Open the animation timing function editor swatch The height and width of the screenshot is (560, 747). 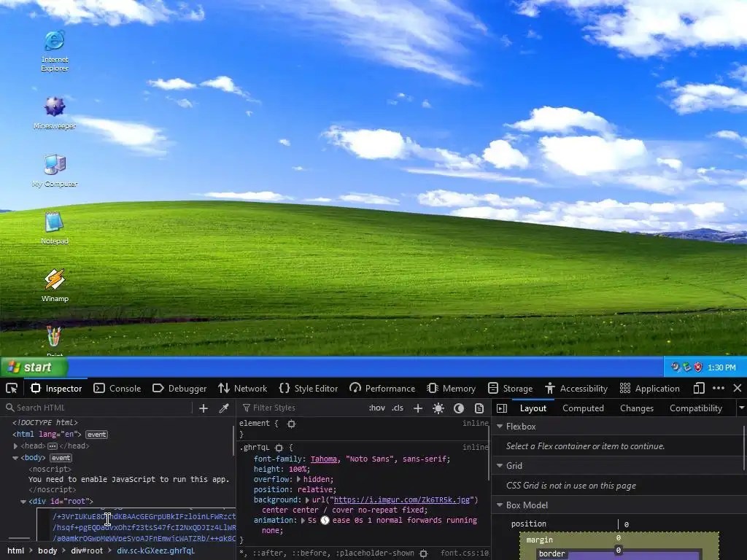tap(325, 521)
